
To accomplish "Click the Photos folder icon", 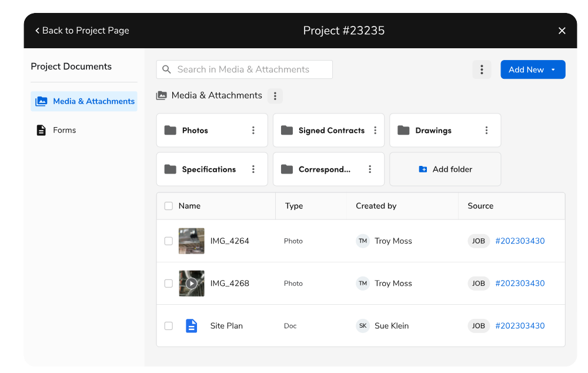I will tap(169, 130).
